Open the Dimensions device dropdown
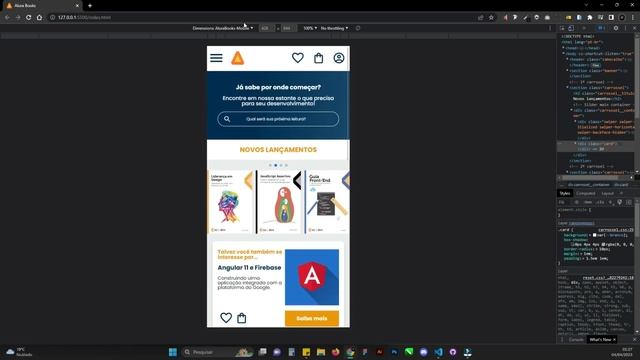The height and width of the screenshot is (360, 640). 223,28
